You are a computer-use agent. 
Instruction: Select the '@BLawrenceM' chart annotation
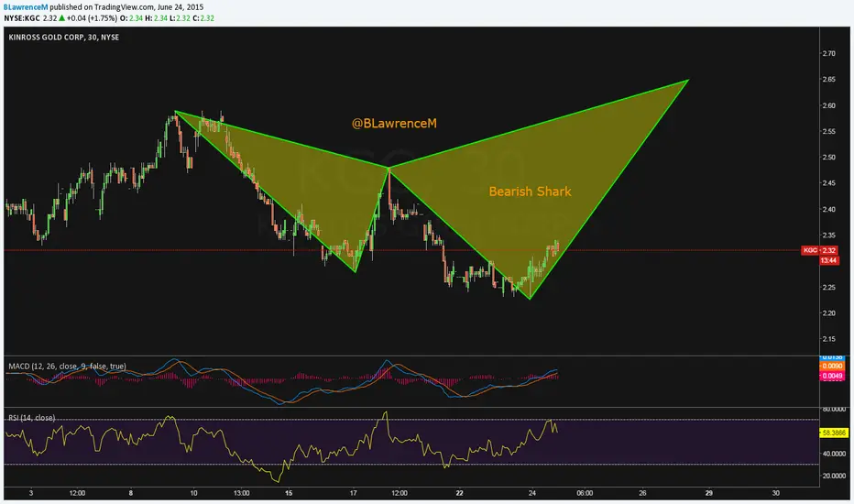(x=394, y=123)
